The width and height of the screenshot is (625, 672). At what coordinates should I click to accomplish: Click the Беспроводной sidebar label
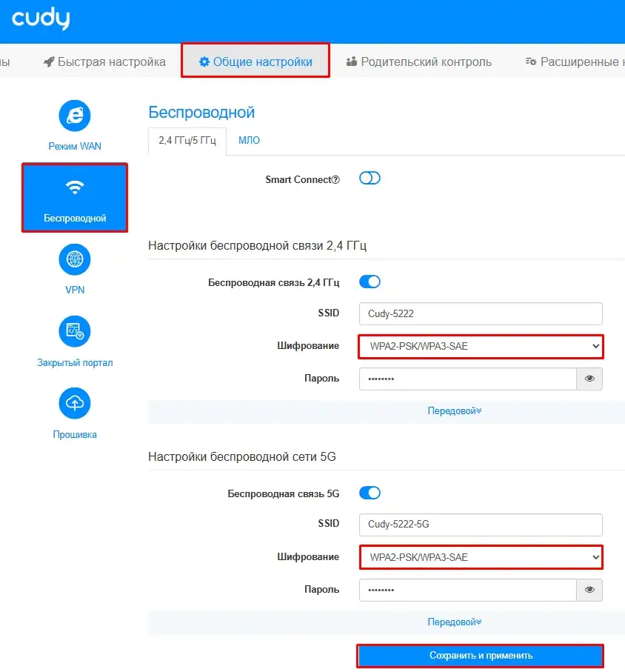pyautogui.click(x=75, y=218)
